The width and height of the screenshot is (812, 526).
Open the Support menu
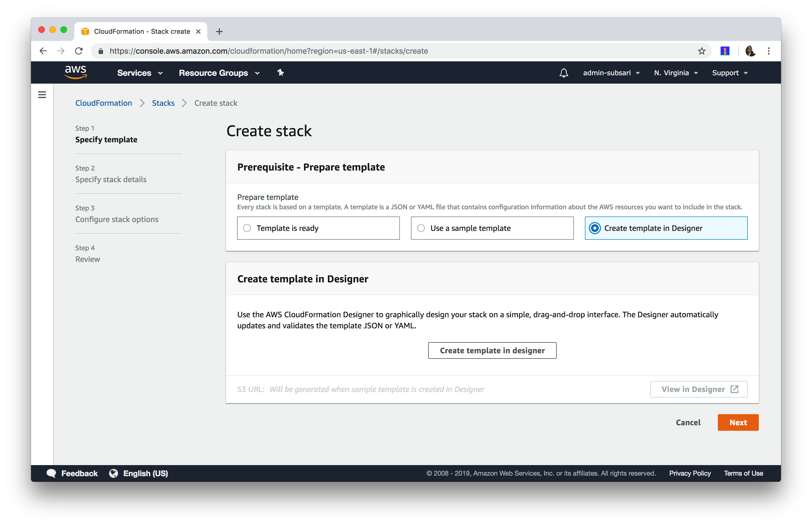tap(729, 73)
